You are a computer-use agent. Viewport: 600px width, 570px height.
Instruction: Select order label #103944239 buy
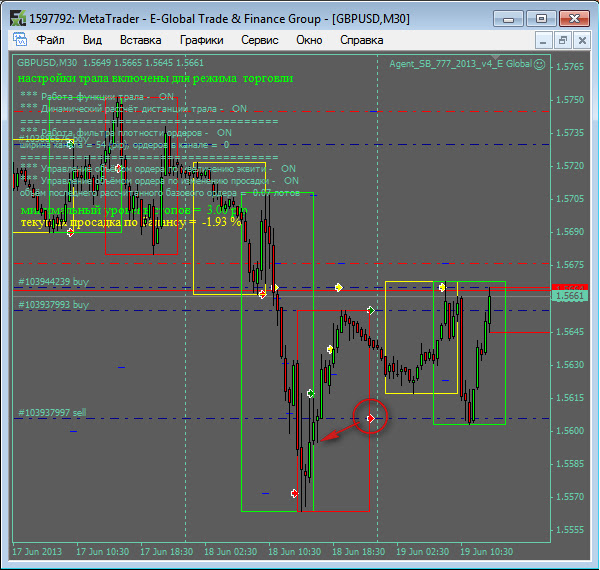tap(54, 282)
